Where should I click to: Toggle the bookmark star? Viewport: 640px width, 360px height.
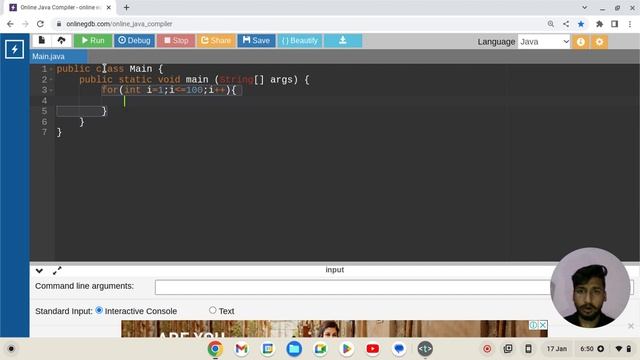click(x=581, y=24)
